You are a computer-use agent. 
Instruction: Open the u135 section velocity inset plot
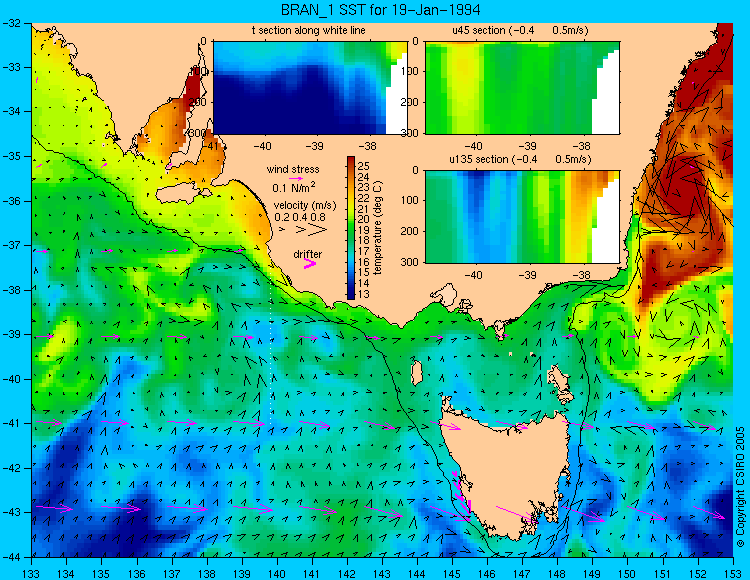522,217
